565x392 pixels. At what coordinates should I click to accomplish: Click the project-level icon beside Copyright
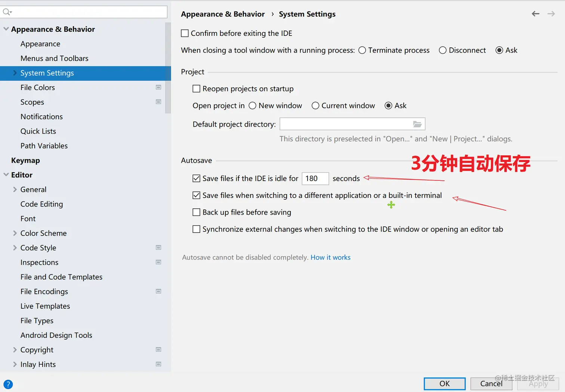coord(158,349)
